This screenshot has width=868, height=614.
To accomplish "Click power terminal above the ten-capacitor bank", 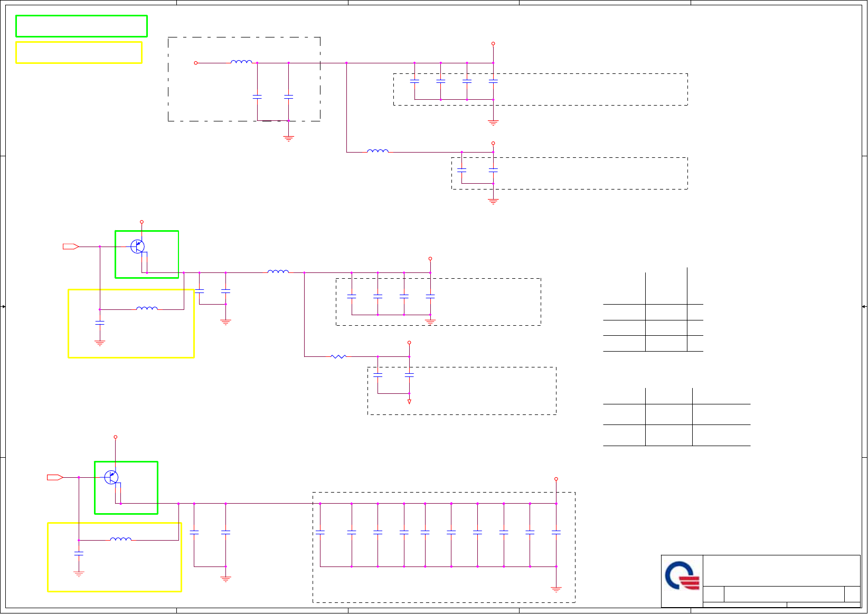I will click(x=556, y=479).
